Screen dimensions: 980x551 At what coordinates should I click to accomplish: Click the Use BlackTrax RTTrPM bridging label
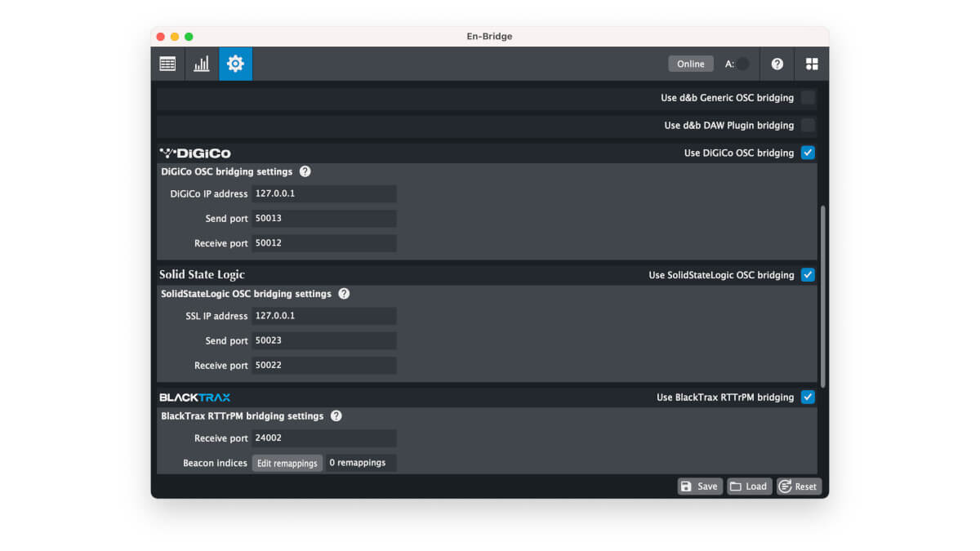point(725,398)
